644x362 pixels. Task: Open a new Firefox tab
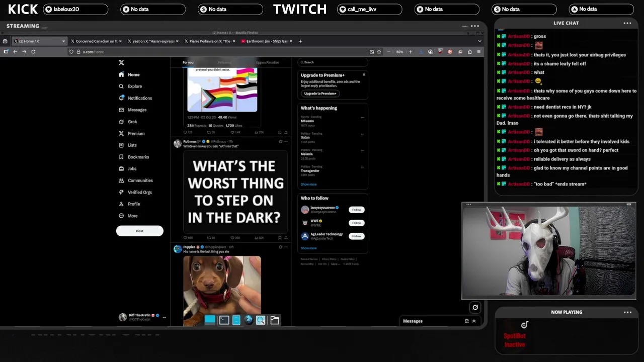tap(300, 41)
